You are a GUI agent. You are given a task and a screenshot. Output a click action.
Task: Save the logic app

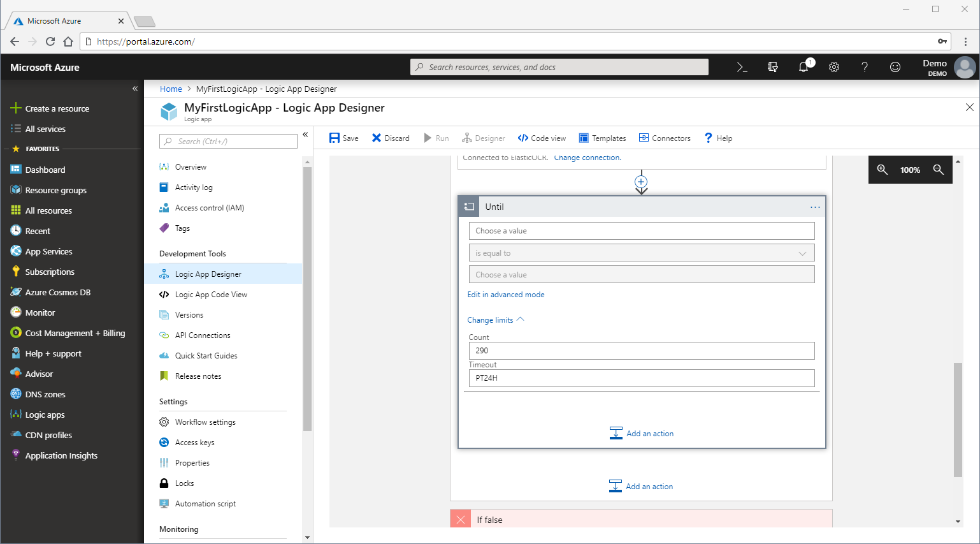click(x=343, y=138)
